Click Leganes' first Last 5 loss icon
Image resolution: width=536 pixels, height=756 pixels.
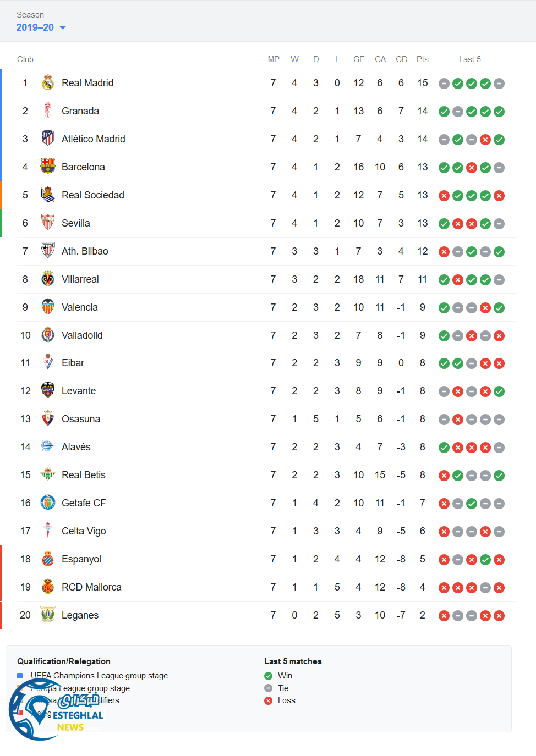pyautogui.click(x=444, y=616)
